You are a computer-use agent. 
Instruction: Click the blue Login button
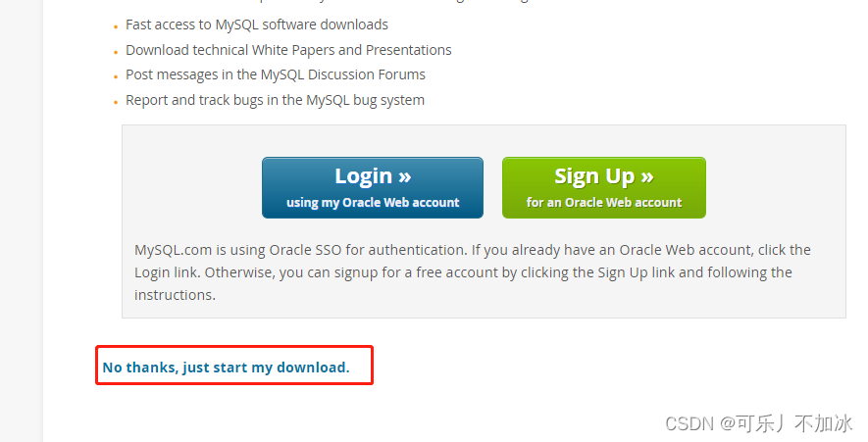373,187
